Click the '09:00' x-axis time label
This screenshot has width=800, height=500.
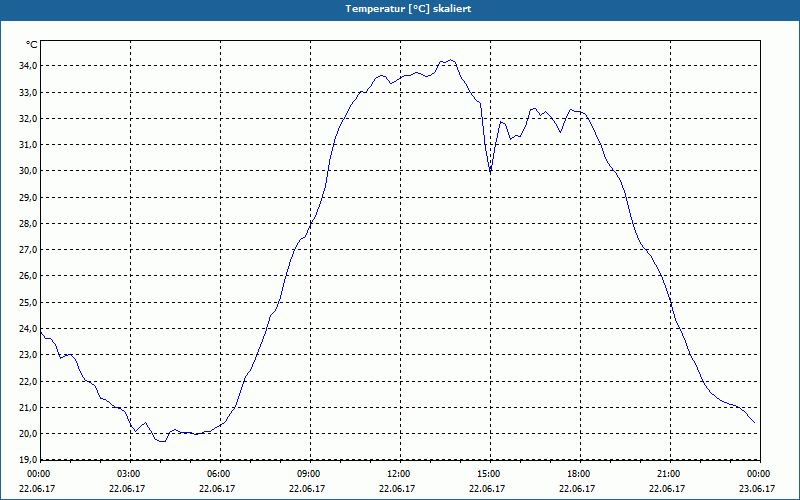point(310,474)
